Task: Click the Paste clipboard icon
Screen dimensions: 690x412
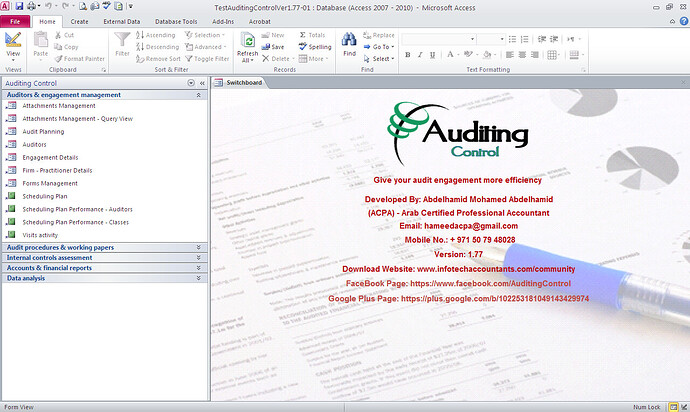Action: tap(40, 41)
